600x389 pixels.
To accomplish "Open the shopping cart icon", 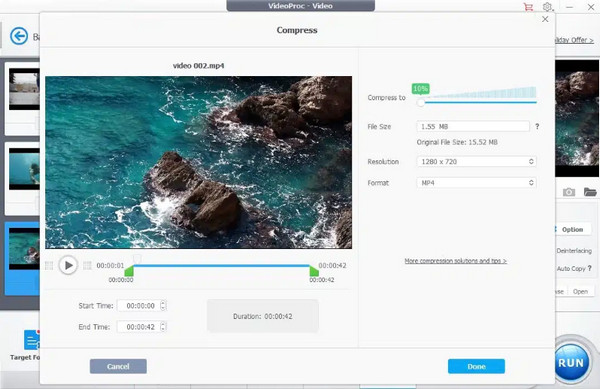I will pos(528,7).
